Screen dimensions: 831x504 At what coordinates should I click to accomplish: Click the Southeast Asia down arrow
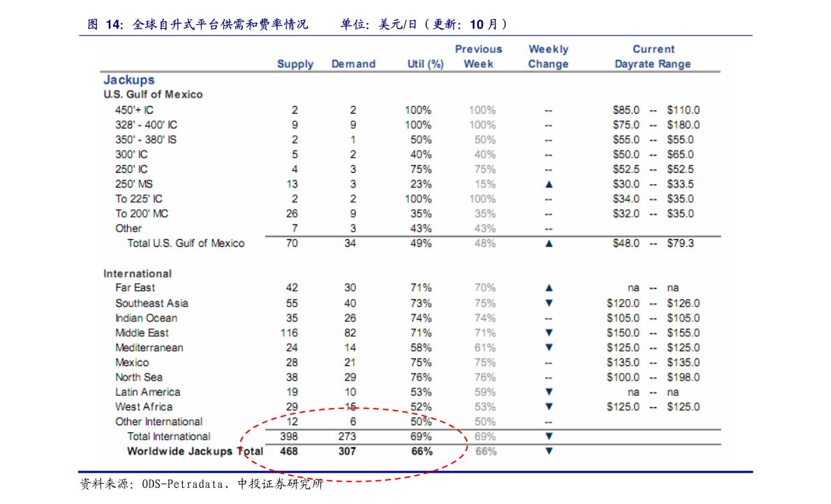tap(548, 303)
